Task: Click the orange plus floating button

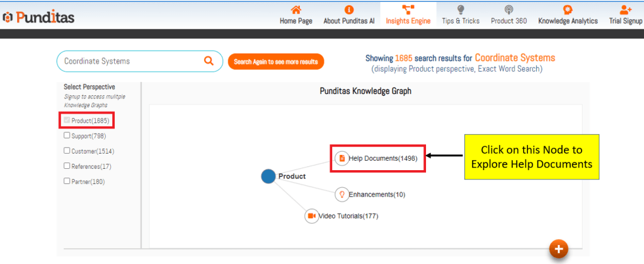Action: (x=558, y=249)
